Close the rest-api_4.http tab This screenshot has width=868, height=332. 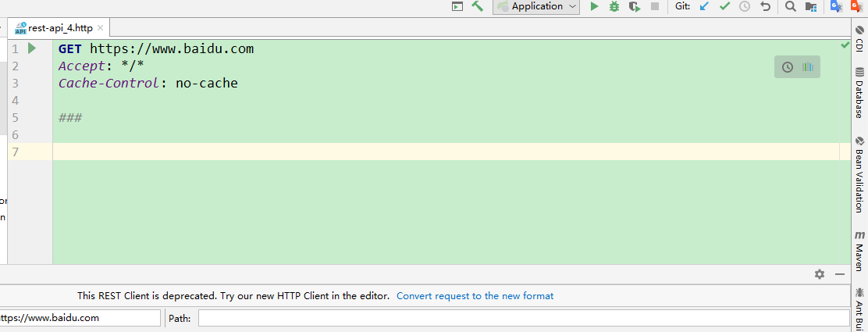[x=100, y=28]
